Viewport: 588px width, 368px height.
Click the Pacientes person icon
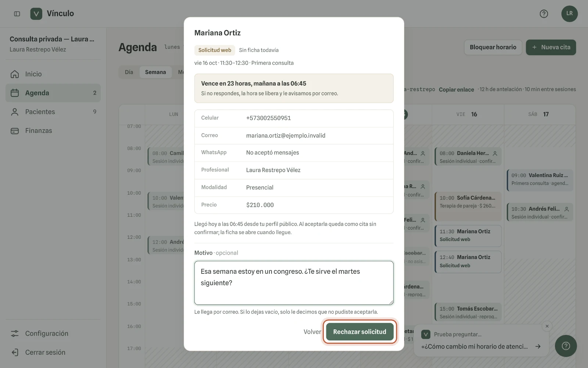point(15,112)
